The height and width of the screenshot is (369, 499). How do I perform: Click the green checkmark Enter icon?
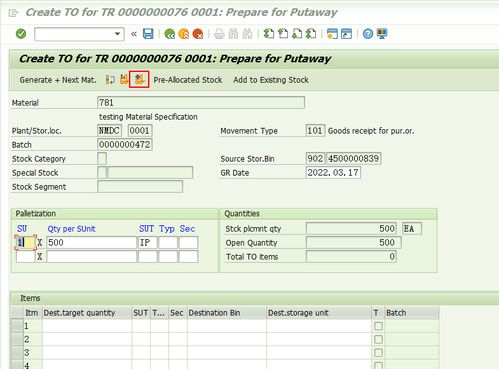[21, 34]
